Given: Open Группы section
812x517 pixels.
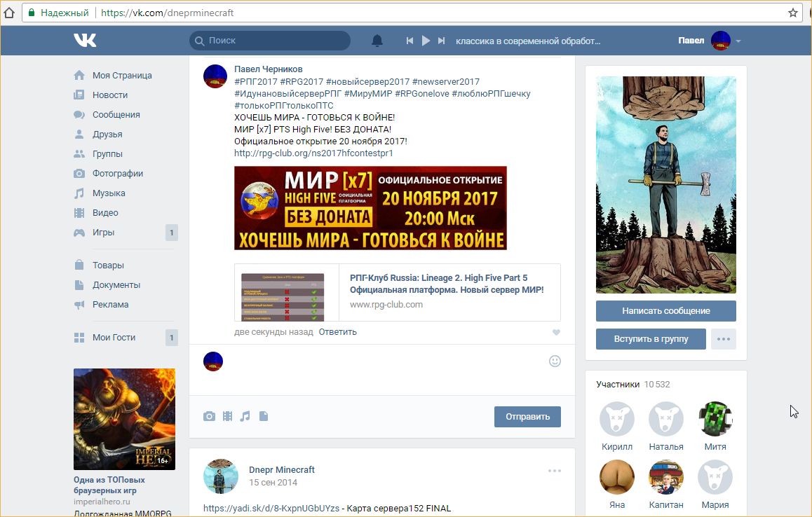Looking at the screenshot, I should pos(107,153).
